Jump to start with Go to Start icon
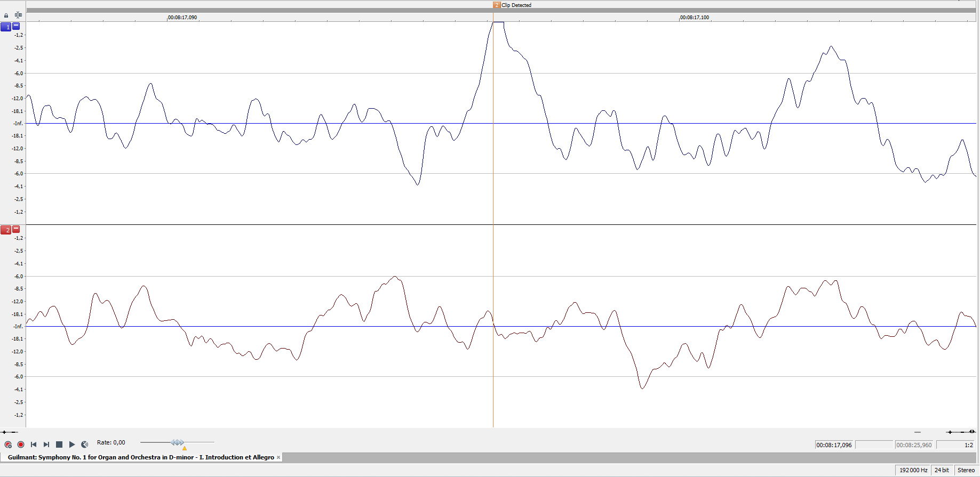The image size is (980, 477). [34, 444]
